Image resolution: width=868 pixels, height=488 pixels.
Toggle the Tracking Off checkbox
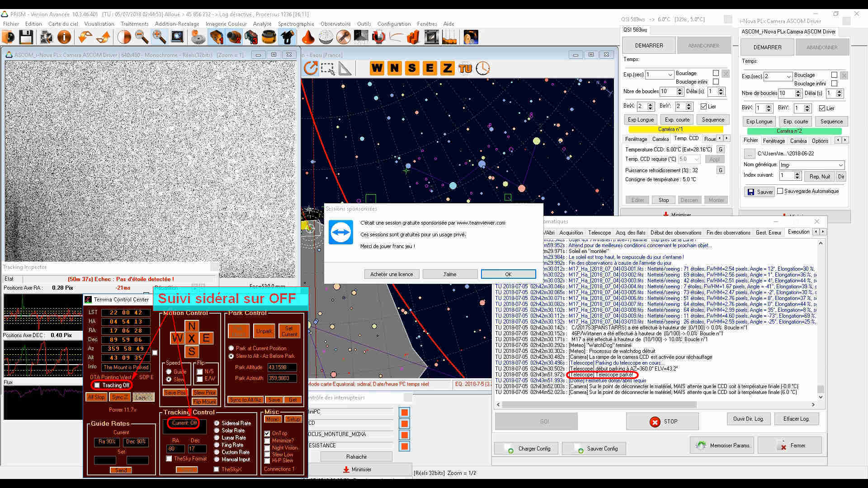[x=97, y=385]
